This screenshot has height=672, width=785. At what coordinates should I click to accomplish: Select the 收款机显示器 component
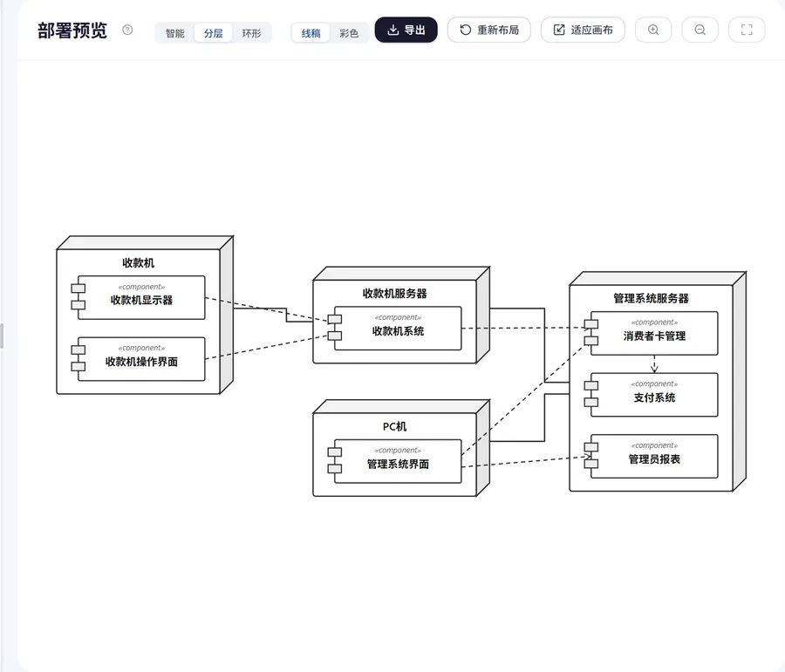(x=141, y=297)
